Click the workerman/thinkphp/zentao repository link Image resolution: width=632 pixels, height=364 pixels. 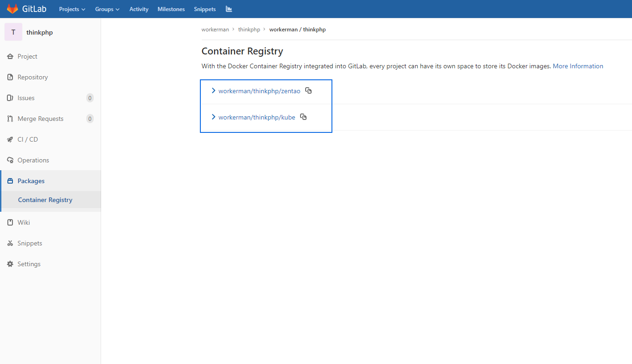click(x=259, y=91)
